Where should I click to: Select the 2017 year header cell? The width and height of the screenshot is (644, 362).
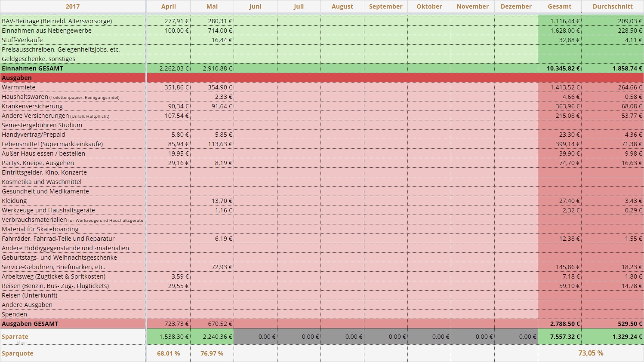[73, 6]
